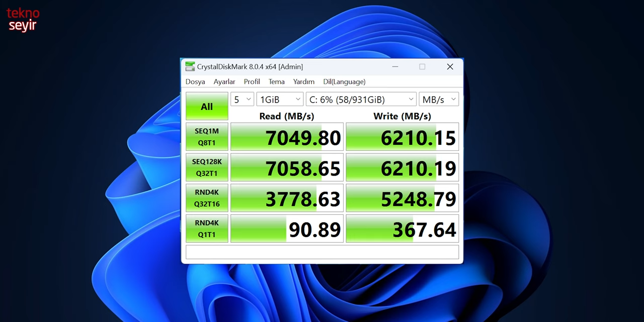
Task: Open the Yardım menu
Action: pyautogui.click(x=304, y=82)
